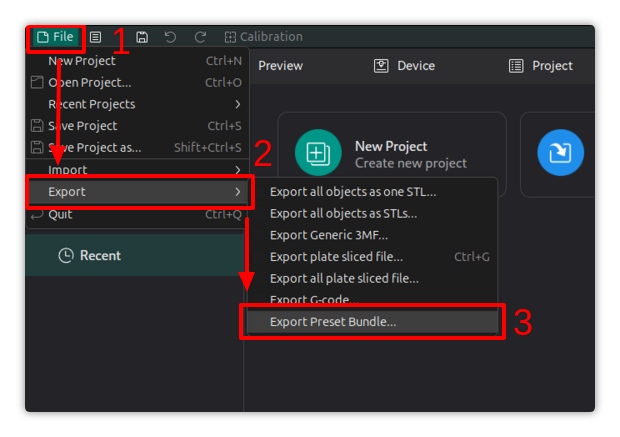620x437 pixels.
Task: Open the File menu
Action: pos(55,37)
